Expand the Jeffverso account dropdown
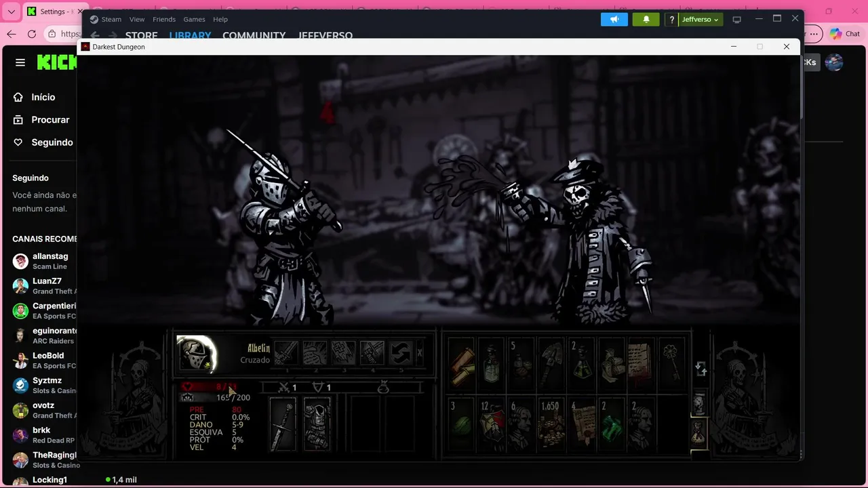 700,19
